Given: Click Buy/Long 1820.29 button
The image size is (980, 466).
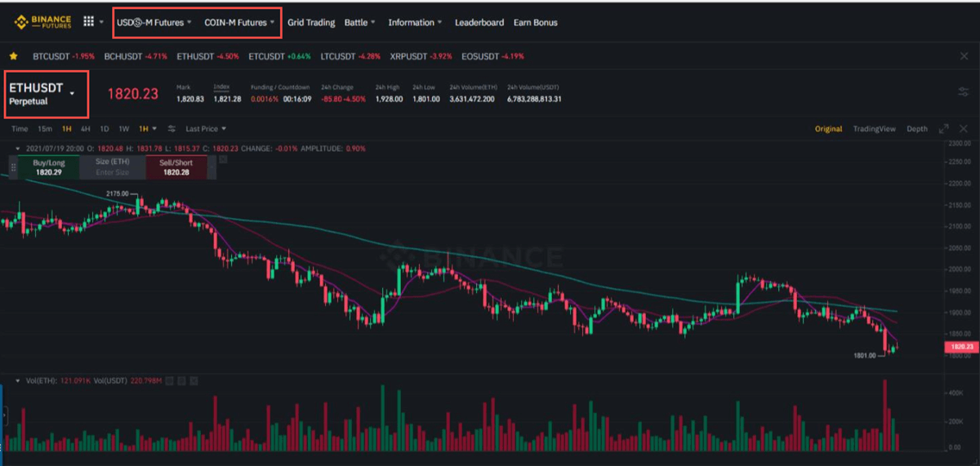Looking at the screenshot, I should coord(49,167).
